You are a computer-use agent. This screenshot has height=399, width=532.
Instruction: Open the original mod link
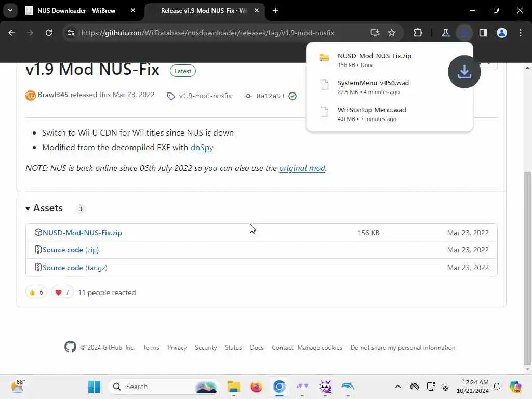click(302, 168)
